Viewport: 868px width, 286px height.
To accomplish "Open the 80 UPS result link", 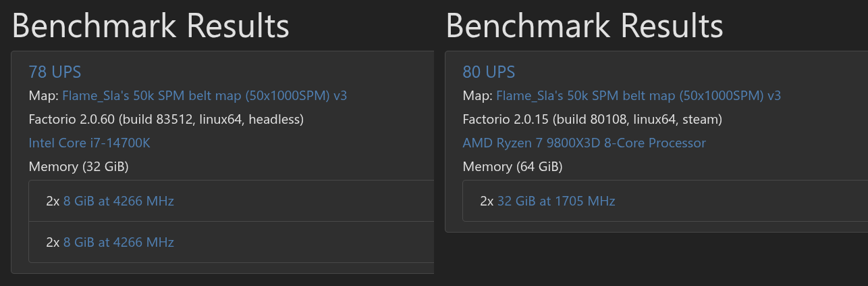I will 489,72.
